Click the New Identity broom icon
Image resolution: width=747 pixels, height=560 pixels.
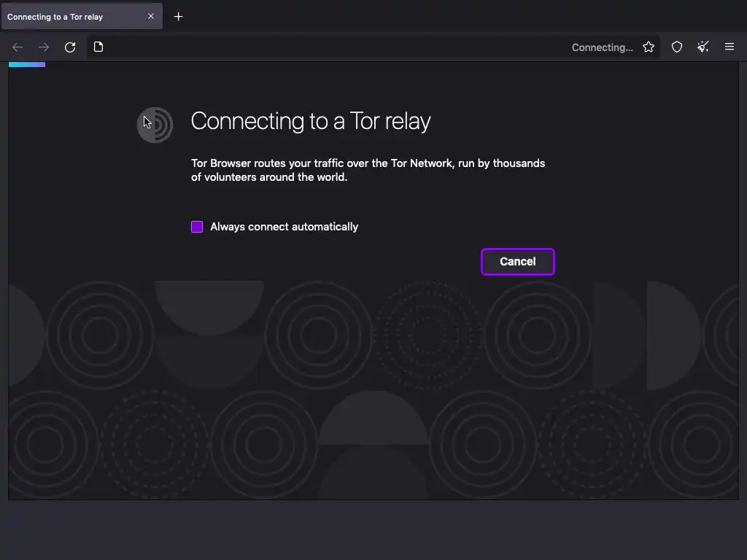703,47
